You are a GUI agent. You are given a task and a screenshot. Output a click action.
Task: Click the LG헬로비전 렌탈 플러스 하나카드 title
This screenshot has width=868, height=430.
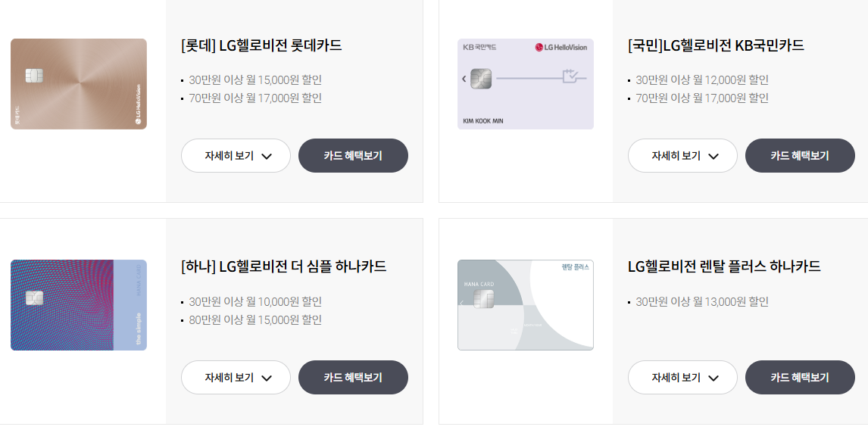[x=724, y=266]
